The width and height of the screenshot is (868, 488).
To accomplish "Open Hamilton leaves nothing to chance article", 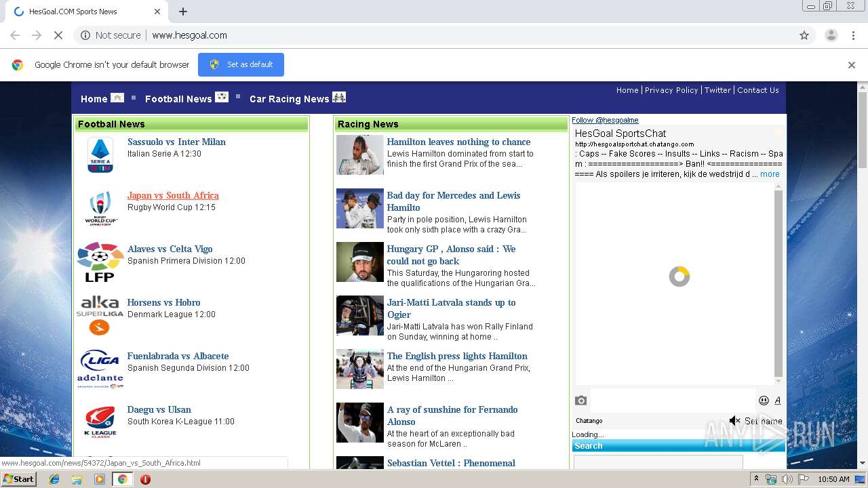I will click(458, 142).
